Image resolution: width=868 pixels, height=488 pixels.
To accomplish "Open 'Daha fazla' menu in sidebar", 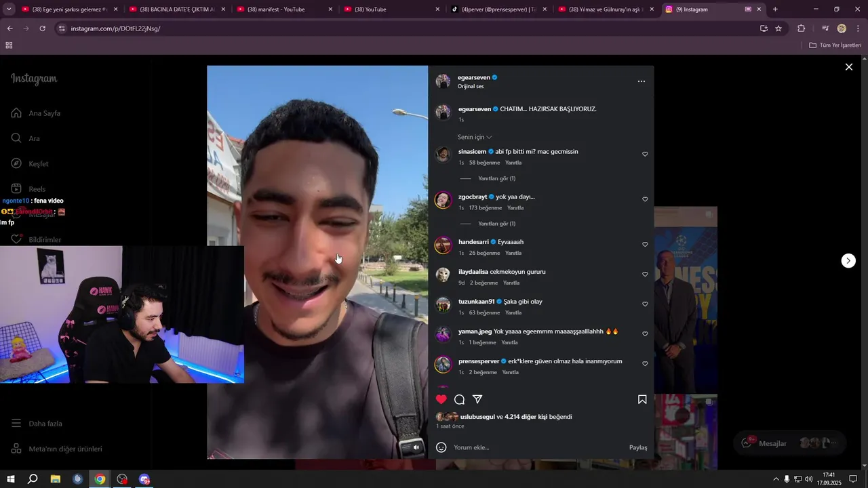I will click(x=37, y=424).
